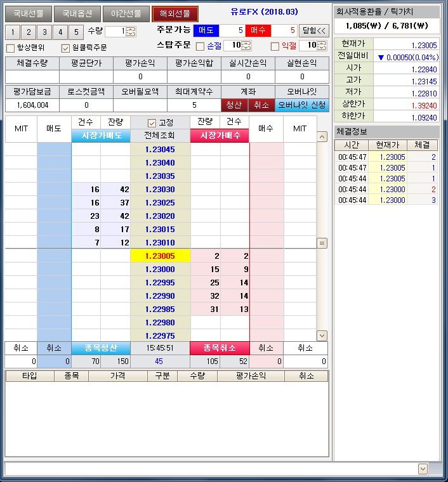448x482 pixels.
Task: Select price row 1.23040
Action: pyautogui.click(x=160, y=162)
